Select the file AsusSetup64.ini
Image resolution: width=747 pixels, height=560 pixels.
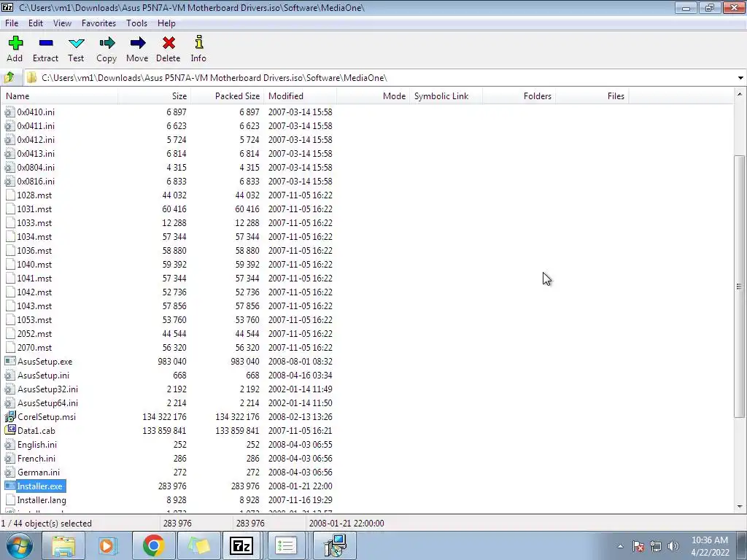47,402
